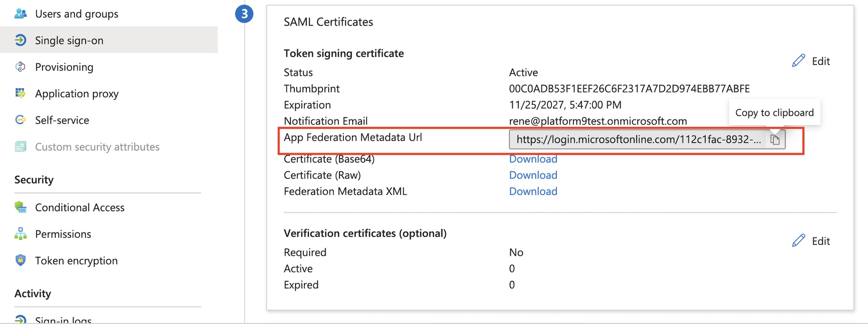Go to the Provisioning page
Image resolution: width=868 pixels, height=324 pixels.
click(x=64, y=67)
